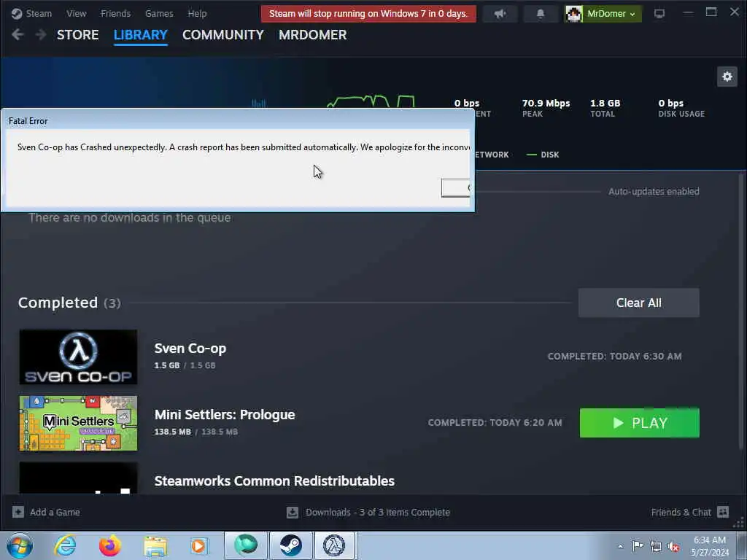Play Mini Settlers: Prologue
The height and width of the screenshot is (560, 747).
[639, 423]
